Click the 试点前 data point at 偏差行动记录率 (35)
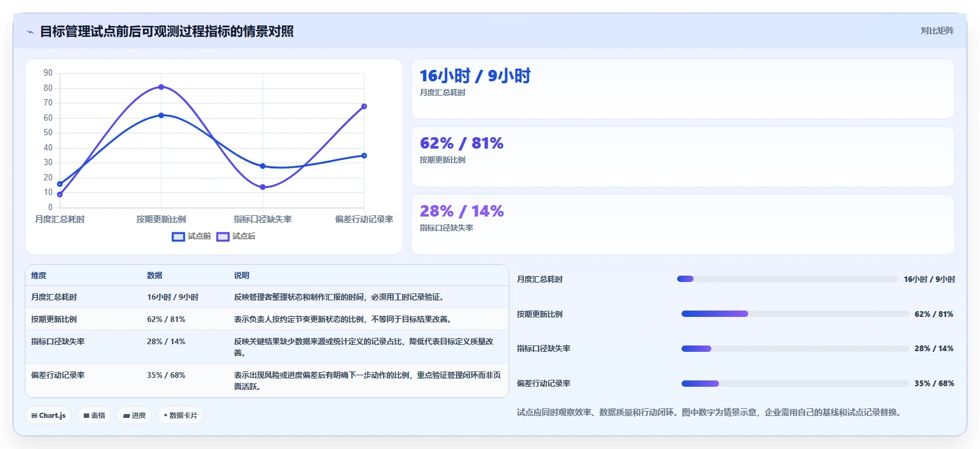Screen dimensions: 980x449 pyautogui.click(x=364, y=156)
